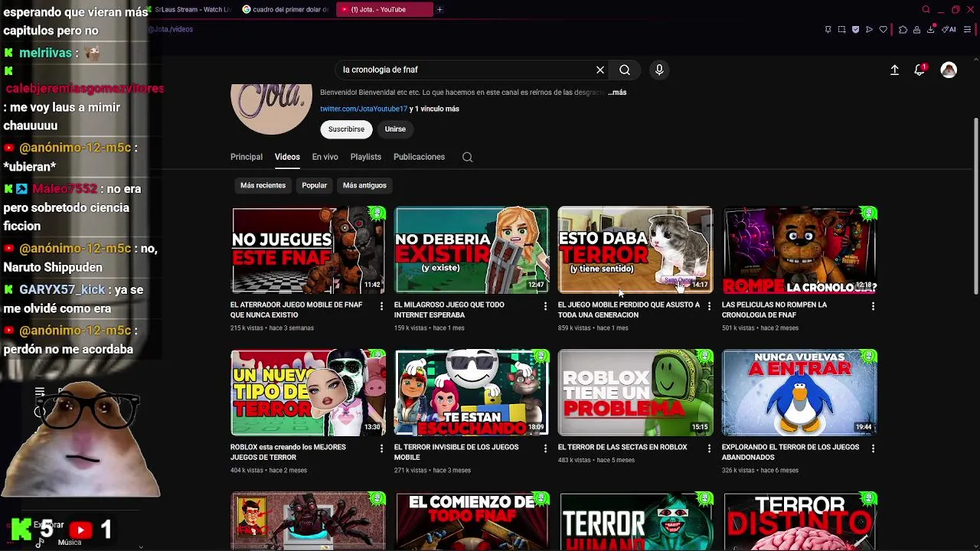Open the ad blocker shield icon
This screenshot has width=980, height=551.
(x=855, y=30)
